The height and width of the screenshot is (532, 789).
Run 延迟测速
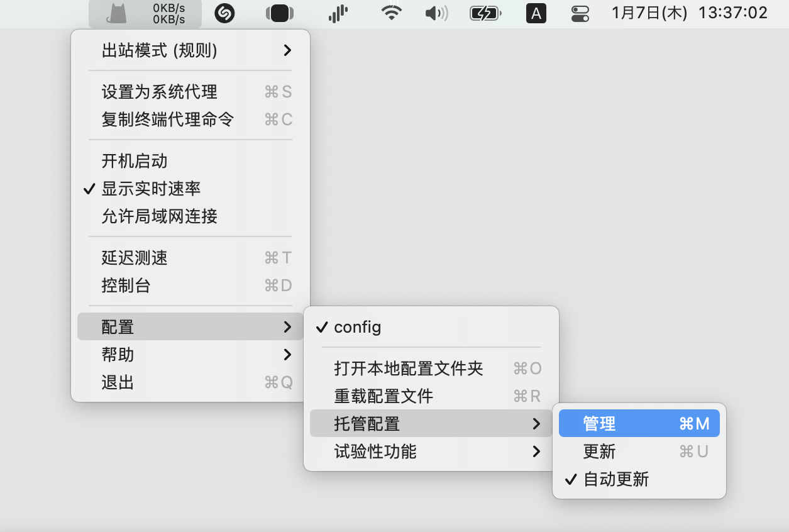pos(190,258)
